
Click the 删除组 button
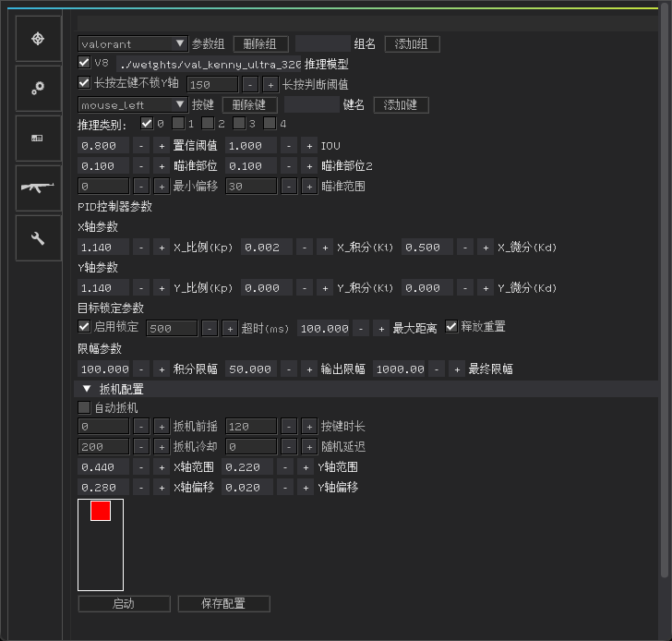click(260, 43)
